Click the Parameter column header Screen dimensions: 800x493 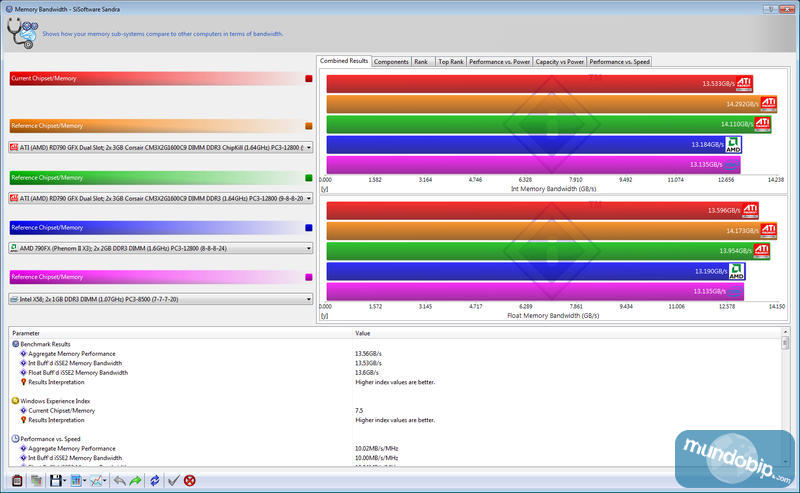click(x=181, y=333)
